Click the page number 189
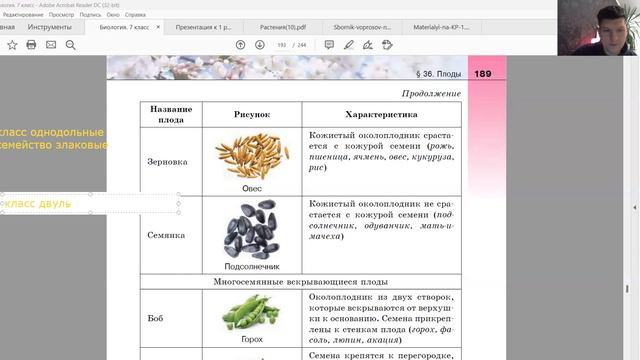The width and height of the screenshot is (640, 360). pos(483,74)
